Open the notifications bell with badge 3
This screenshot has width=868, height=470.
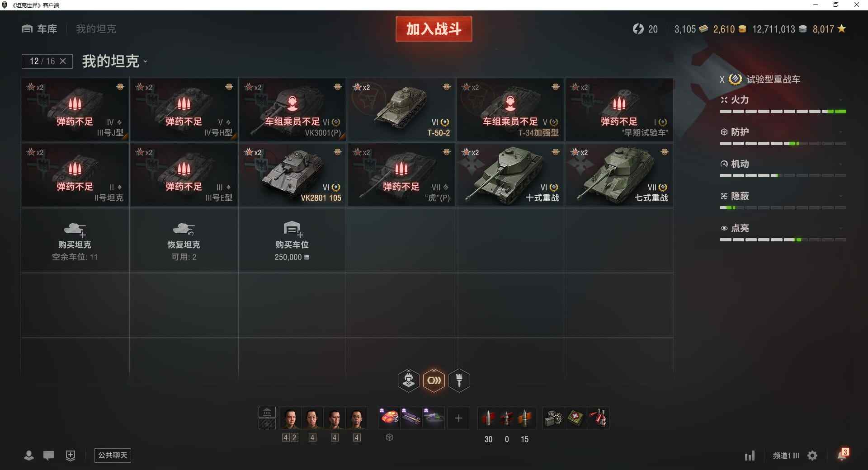click(x=843, y=454)
